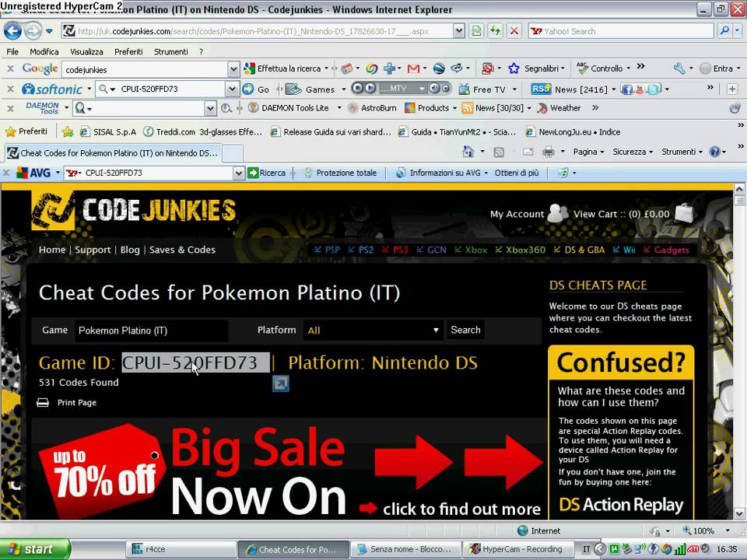Expand the DAEMON Tools search box dropdown
Image resolution: width=747 pixels, height=560 pixels.
tap(210, 109)
